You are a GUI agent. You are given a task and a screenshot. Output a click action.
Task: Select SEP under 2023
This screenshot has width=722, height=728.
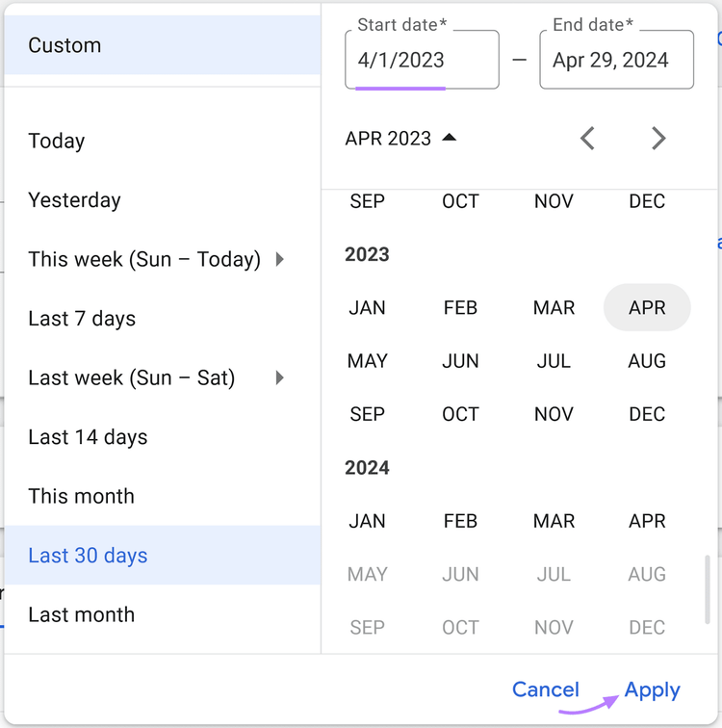click(367, 414)
